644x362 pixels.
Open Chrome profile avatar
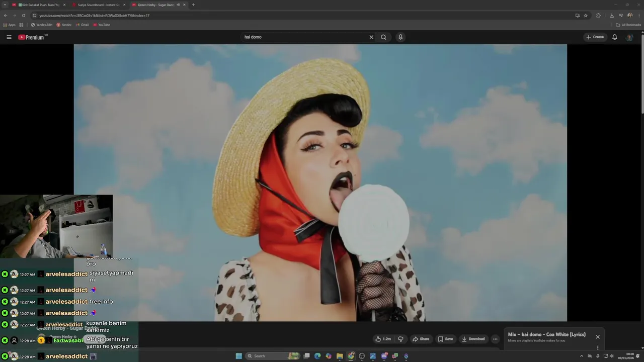(x=629, y=16)
